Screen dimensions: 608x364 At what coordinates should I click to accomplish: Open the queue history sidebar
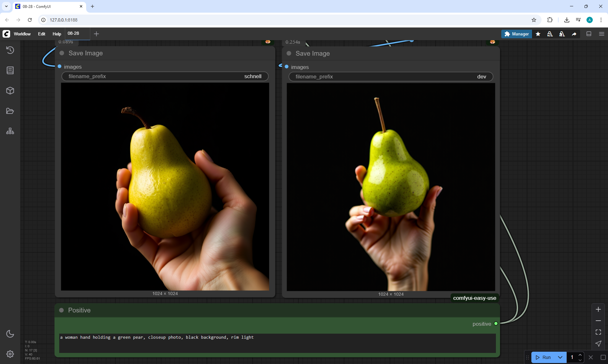coord(10,50)
